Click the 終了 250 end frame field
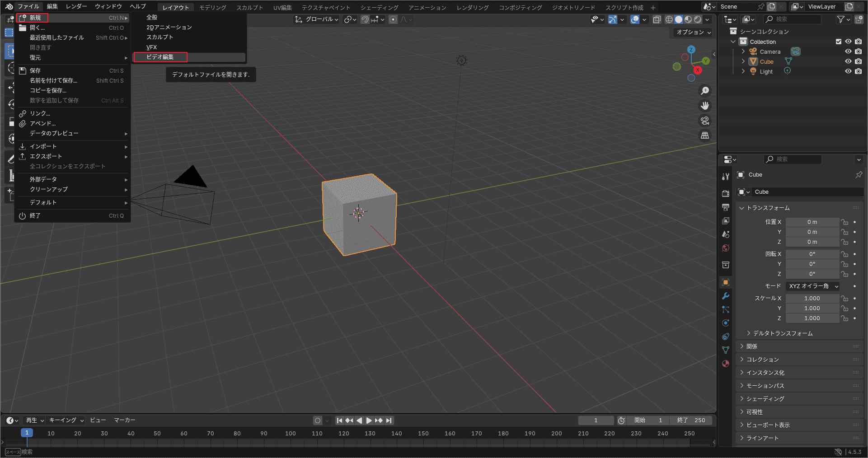This screenshot has width=868, height=458. click(691, 421)
